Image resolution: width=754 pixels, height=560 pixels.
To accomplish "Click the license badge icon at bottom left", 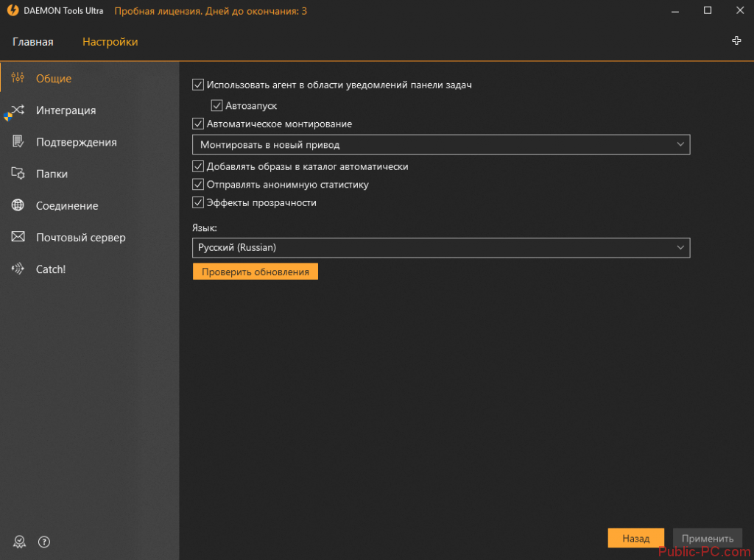I will coord(19,542).
